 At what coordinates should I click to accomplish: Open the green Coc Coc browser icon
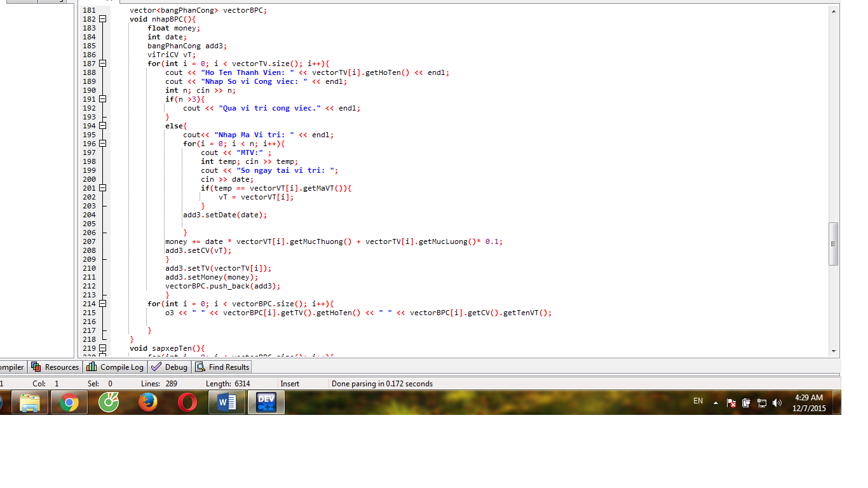pyautogui.click(x=109, y=402)
